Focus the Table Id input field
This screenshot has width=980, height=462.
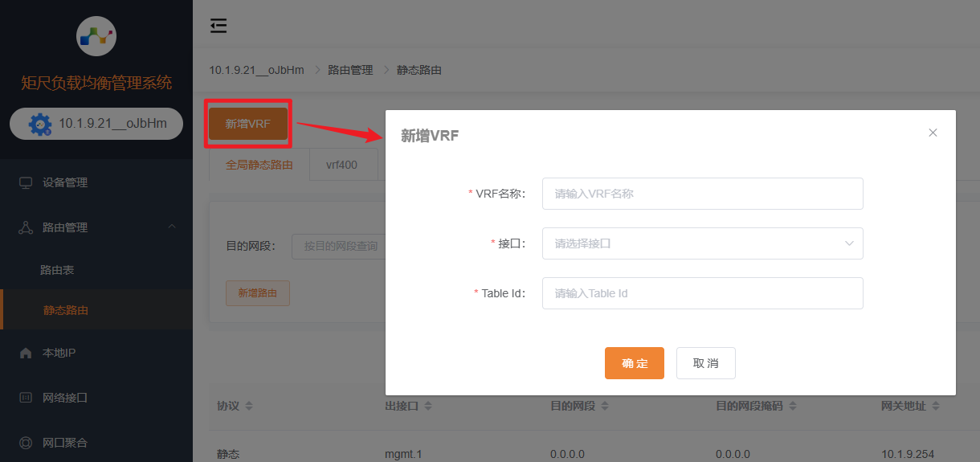tap(702, 293)
